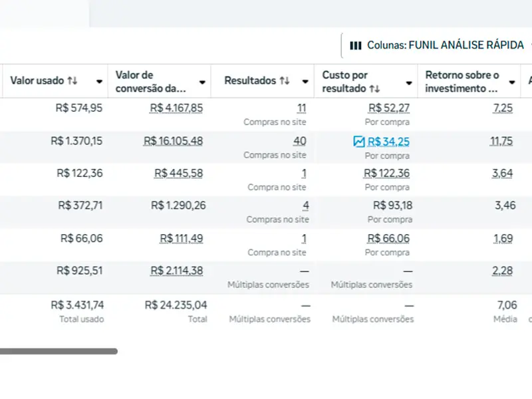The image size is (532, 399).
Task: Open the Custo por resultado dropdown arrow
Action: point(408,82)
